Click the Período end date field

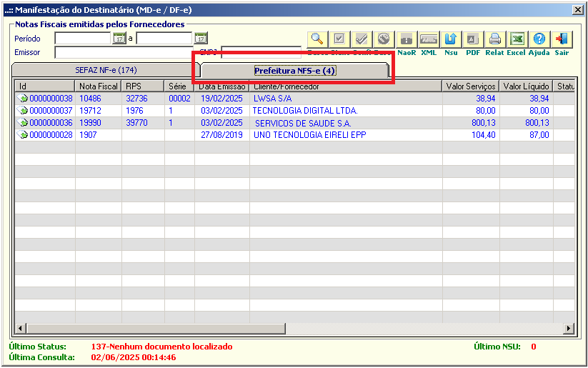tap(164, 39)
